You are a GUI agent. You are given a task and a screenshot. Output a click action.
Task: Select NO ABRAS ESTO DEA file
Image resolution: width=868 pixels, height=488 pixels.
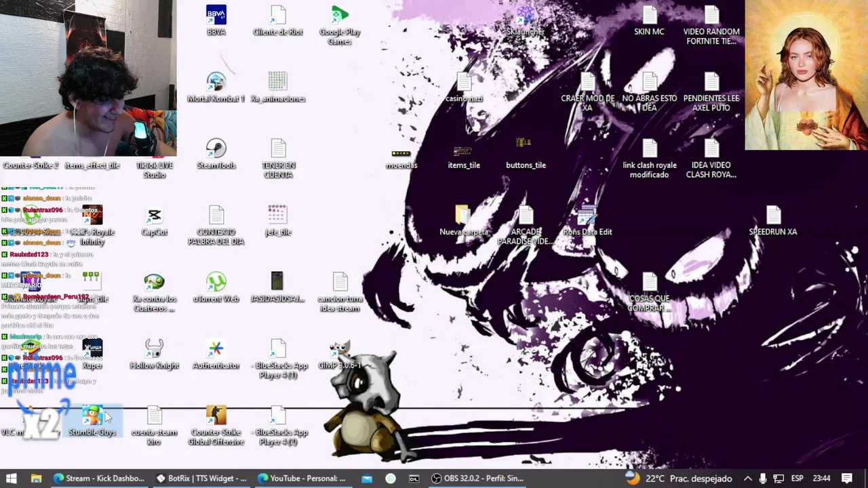click(x=649, y=92)
